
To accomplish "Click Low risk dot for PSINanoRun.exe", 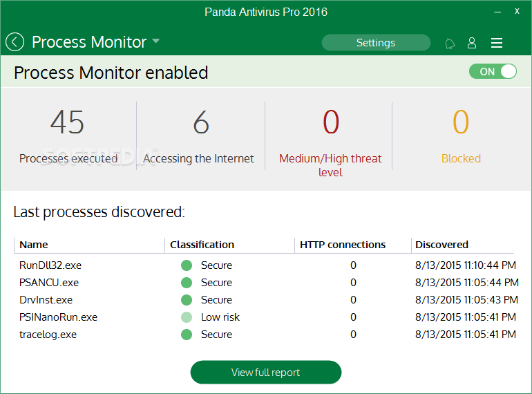I will coord(187,317).
